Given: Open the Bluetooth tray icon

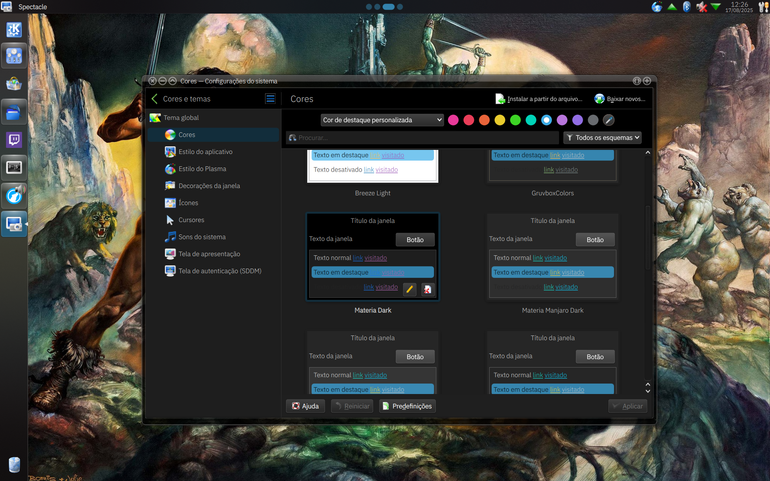Looking at the screenshot, I should 687,7.
